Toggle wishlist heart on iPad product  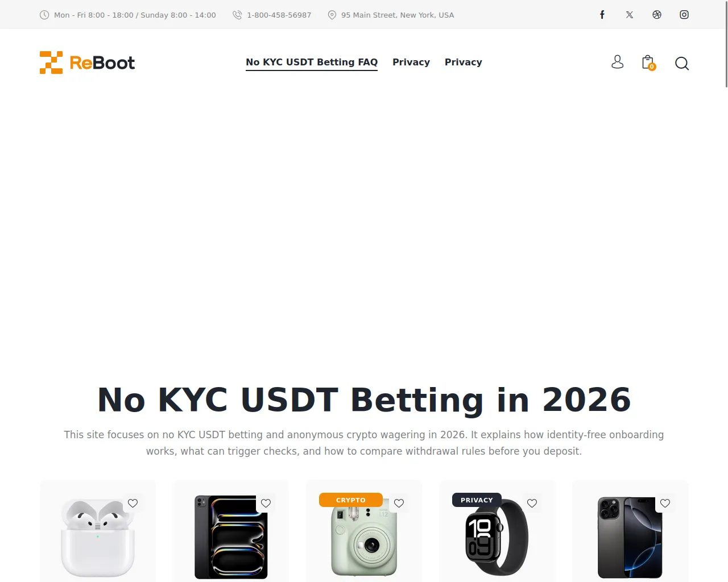(266, 503)
